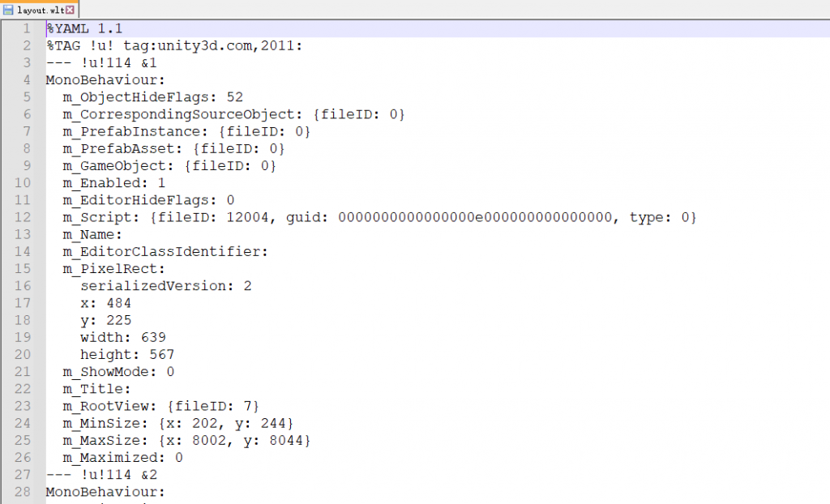The image size is (830, 504).
Task: Click the m_Script guid line
Action: click(x=379, y=217)
